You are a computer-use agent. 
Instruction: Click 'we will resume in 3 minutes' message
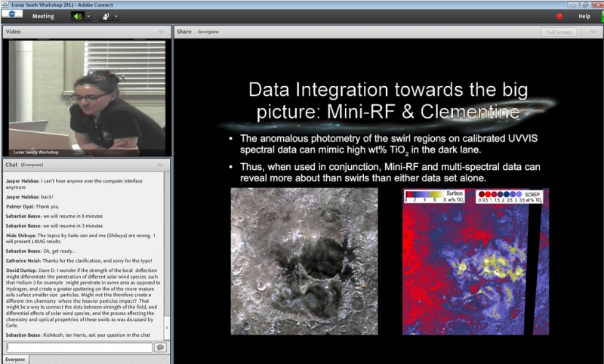pyautogui.click(x=54, y=226)
